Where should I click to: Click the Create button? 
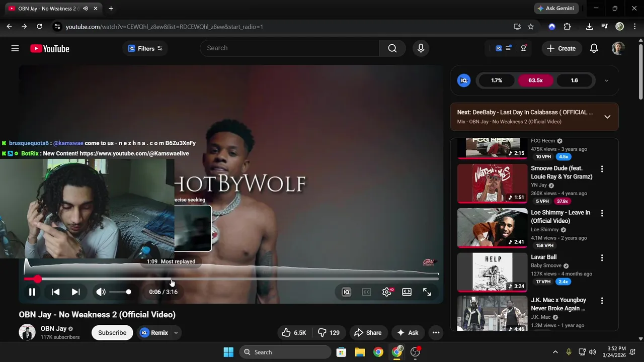point(561,48)
